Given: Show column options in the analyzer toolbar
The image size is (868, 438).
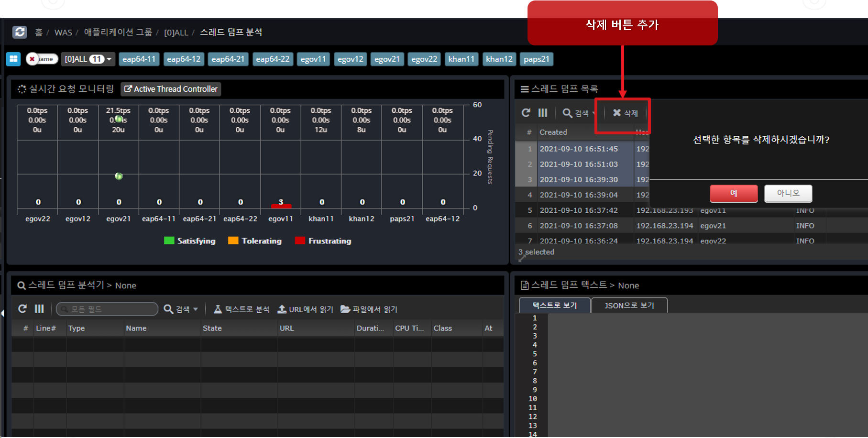Looking at the screenshot, I should pyautogui.click(x=39, y=309).
